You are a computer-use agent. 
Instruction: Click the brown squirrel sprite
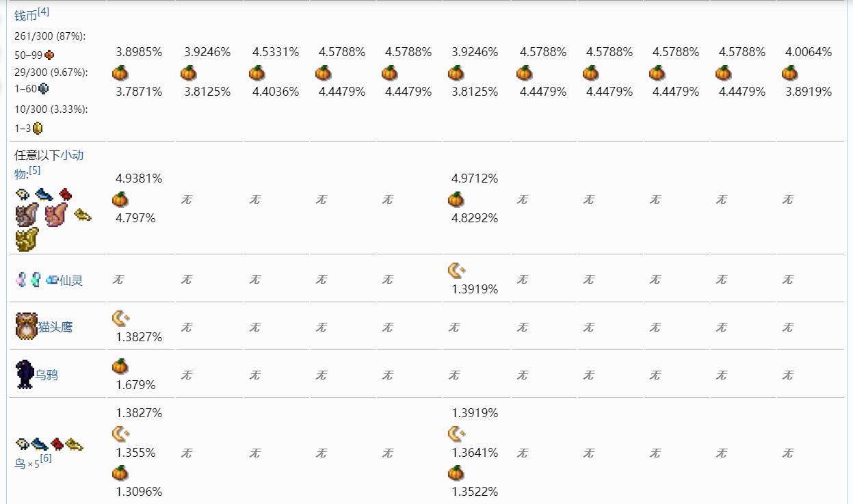click(x=27, y=215)
